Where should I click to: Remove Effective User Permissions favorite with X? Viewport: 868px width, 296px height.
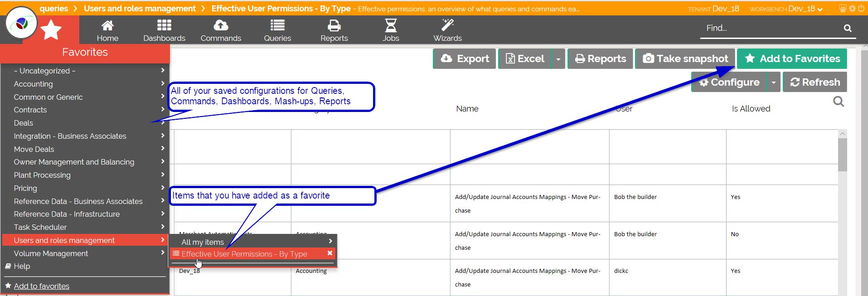click(330, 253)
